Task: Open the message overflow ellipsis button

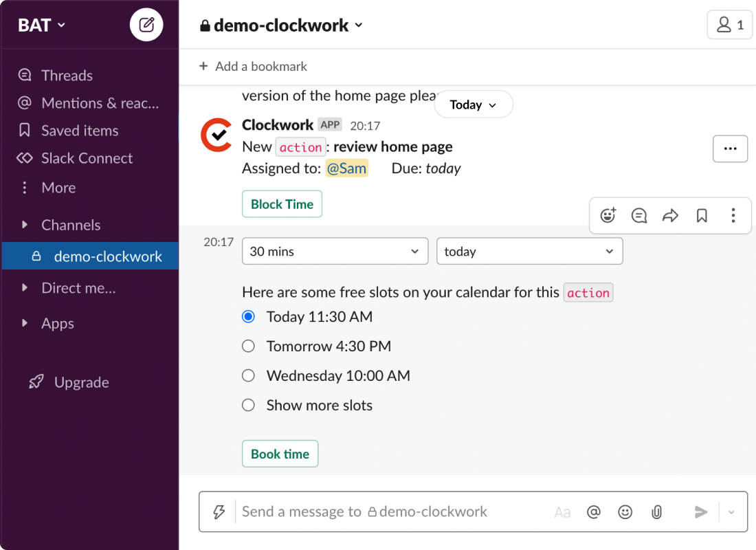Action: click(x=730, y=148)
